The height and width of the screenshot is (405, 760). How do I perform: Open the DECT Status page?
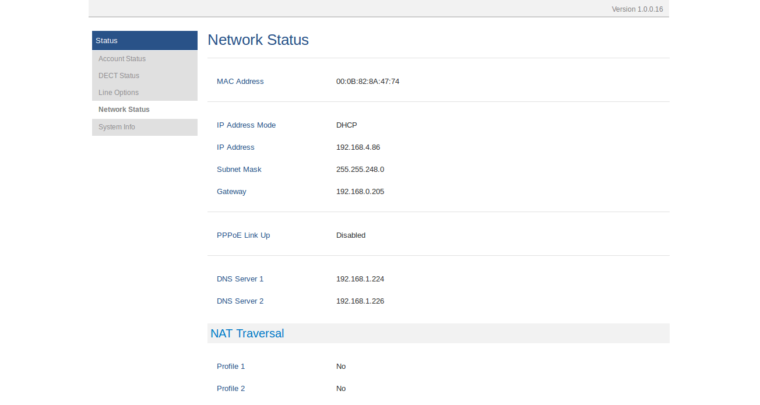(119, 75)
